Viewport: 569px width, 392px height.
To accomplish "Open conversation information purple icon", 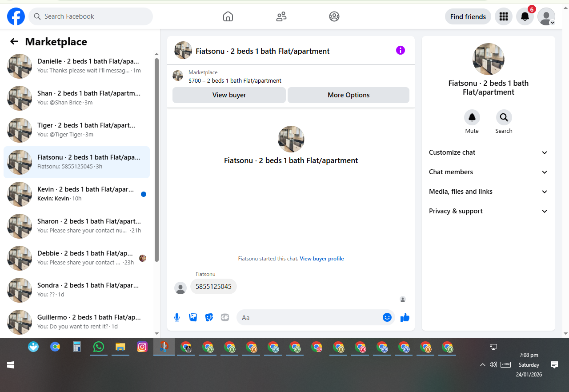I will (x=401, y=50).
